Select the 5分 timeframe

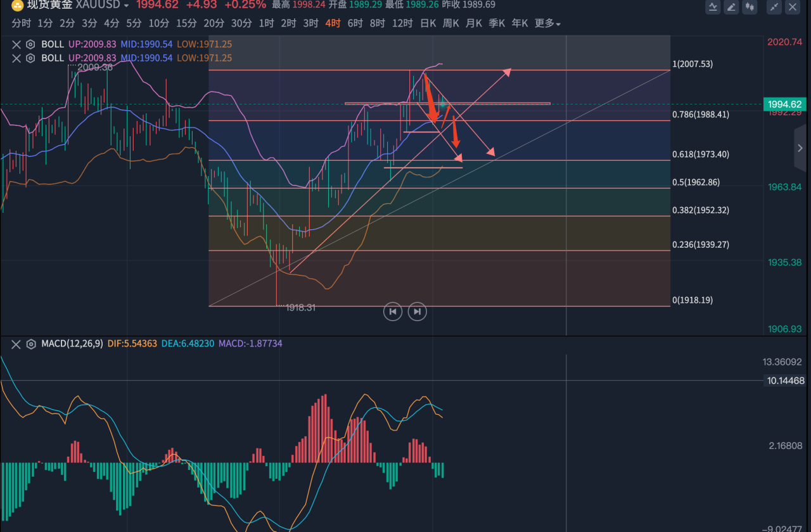tap(134, 23)
